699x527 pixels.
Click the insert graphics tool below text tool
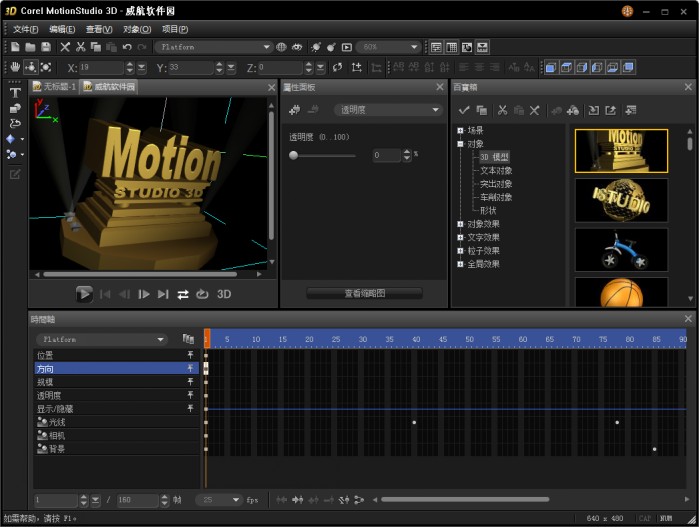pos(15,108)
